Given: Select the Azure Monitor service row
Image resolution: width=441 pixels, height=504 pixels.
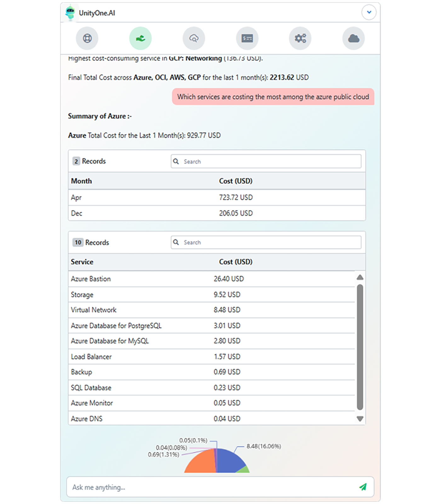Looking at the screenshot, I should [x=211, y=403].
